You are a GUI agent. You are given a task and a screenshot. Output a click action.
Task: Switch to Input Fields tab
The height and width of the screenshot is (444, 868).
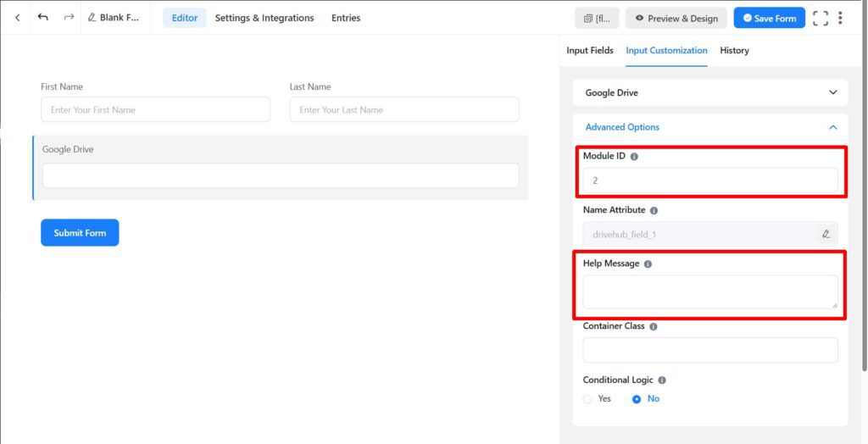pyautogui.click(x=590, y=50)
